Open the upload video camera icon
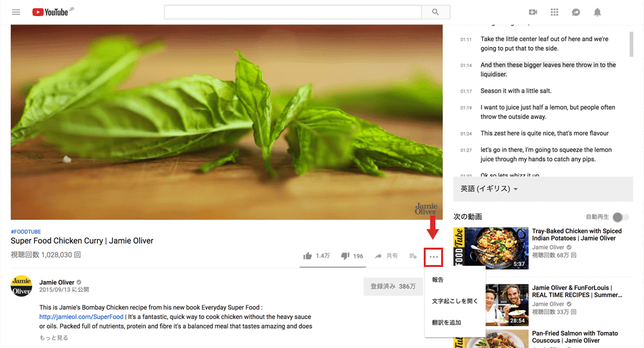 point(533,12)
